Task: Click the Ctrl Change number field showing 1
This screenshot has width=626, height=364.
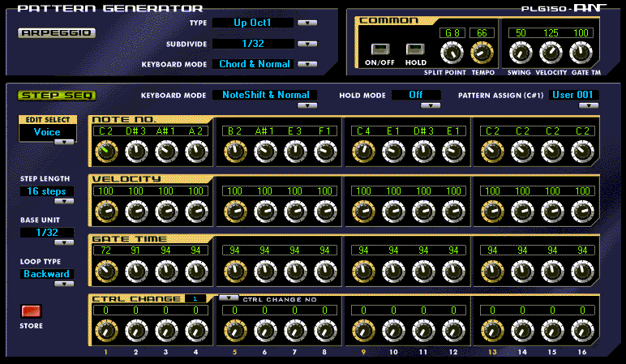Action: pos(195,298)
